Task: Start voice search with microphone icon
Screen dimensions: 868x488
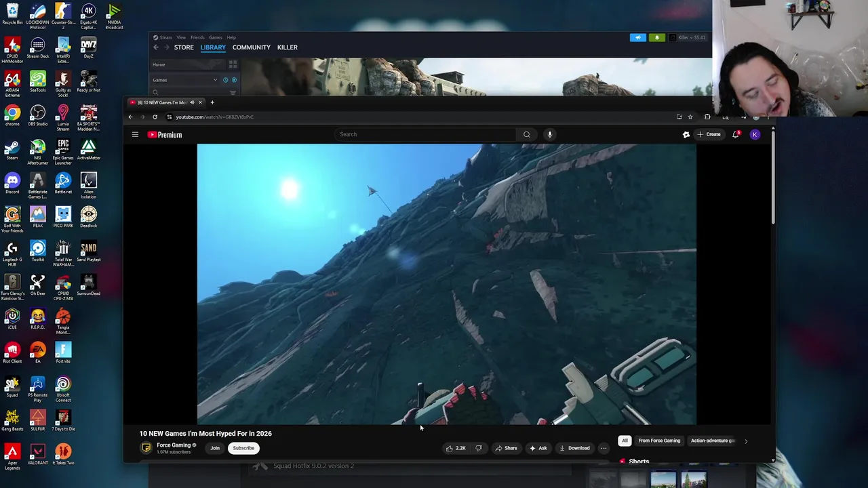Action: [x=550, y=134]
